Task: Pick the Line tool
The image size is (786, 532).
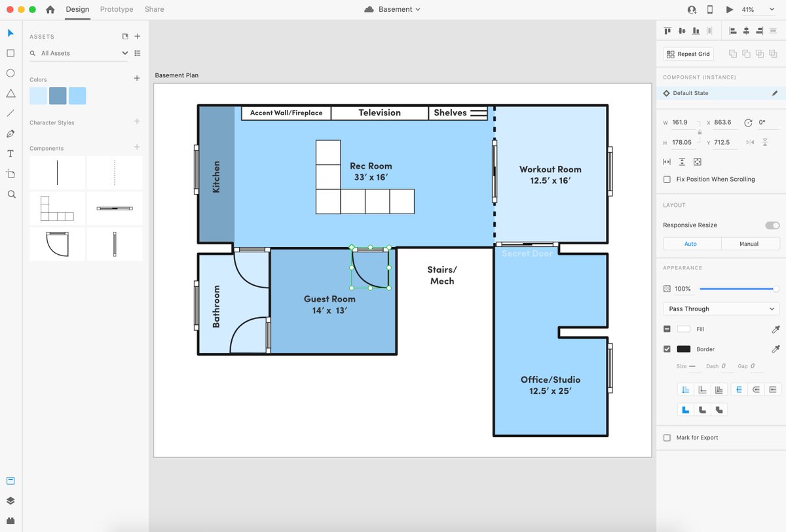Action: point(10,113)
